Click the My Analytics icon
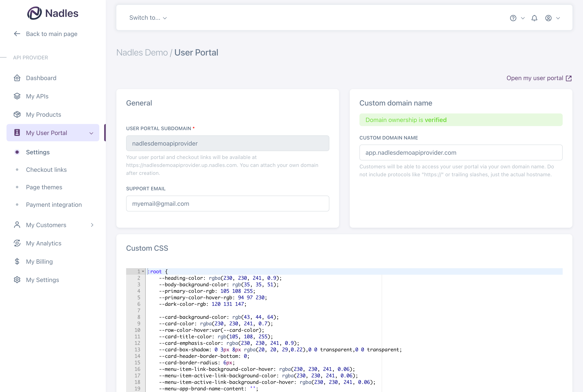The height and width of the screenshot is (392, 583). pyautogui.click(x=17, y=243)
